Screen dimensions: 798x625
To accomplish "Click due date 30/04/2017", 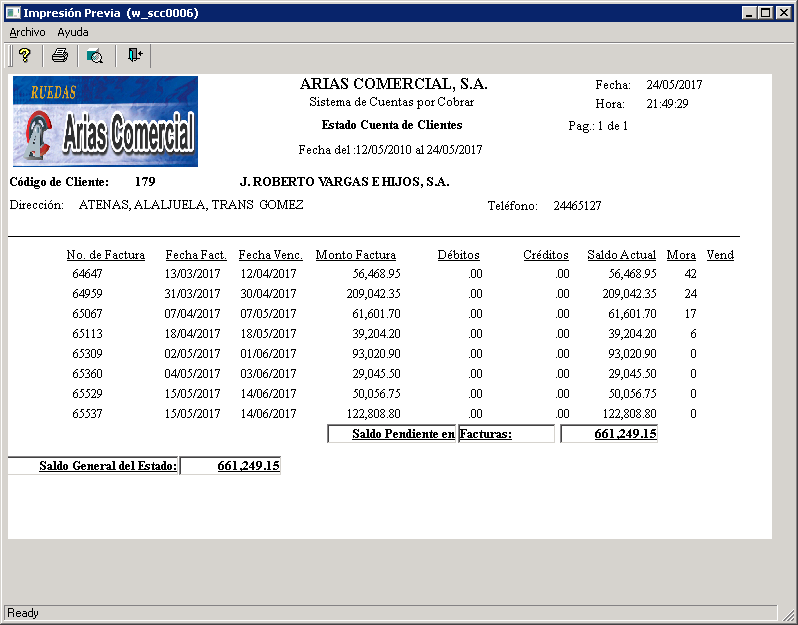I will click(x=268, y=294).
